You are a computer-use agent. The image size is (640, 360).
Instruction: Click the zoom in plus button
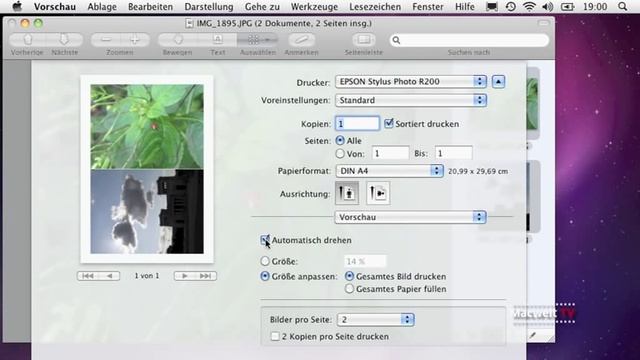(x=135, y=40)
